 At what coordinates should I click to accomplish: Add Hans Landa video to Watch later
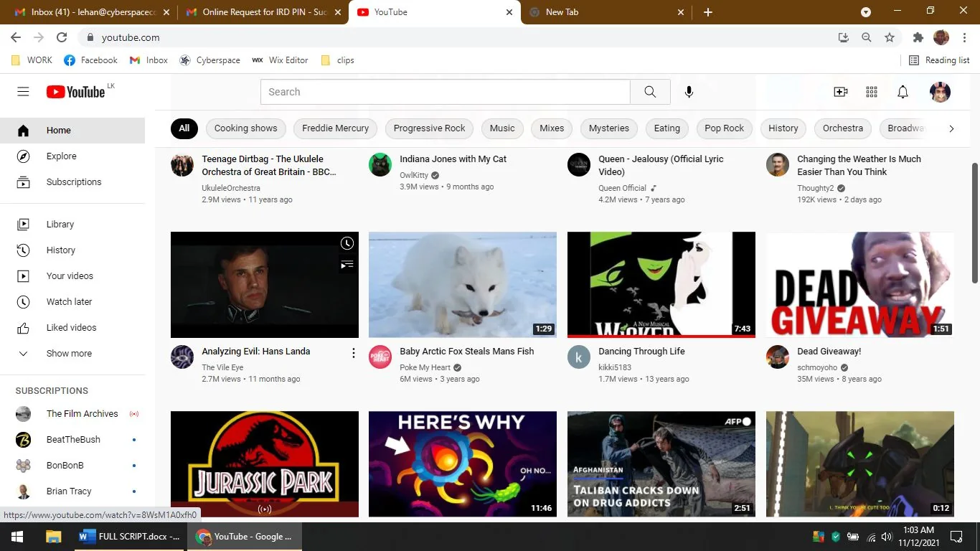(x=347, y=244)
